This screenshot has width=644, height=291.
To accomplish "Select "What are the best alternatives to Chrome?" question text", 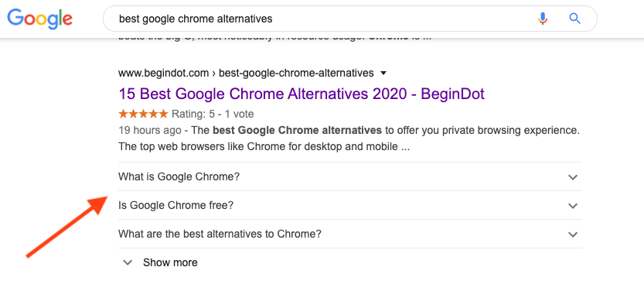I will pyautogui.click(x=220, y=234).
